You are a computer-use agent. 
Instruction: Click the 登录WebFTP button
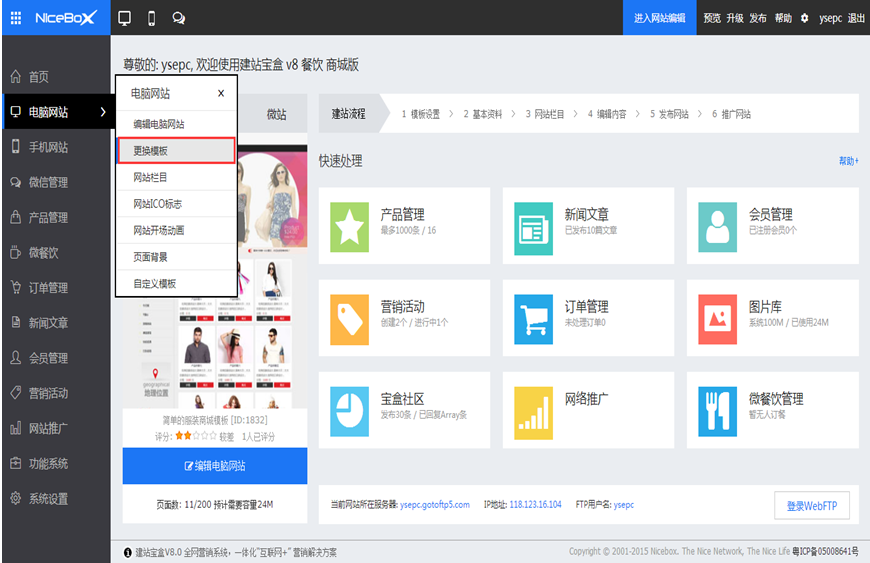[x=812, y=505]
